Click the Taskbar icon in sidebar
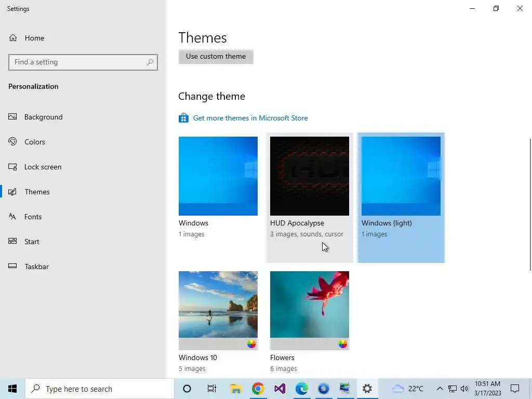532x399 pixels. click(x=12, y=267)
